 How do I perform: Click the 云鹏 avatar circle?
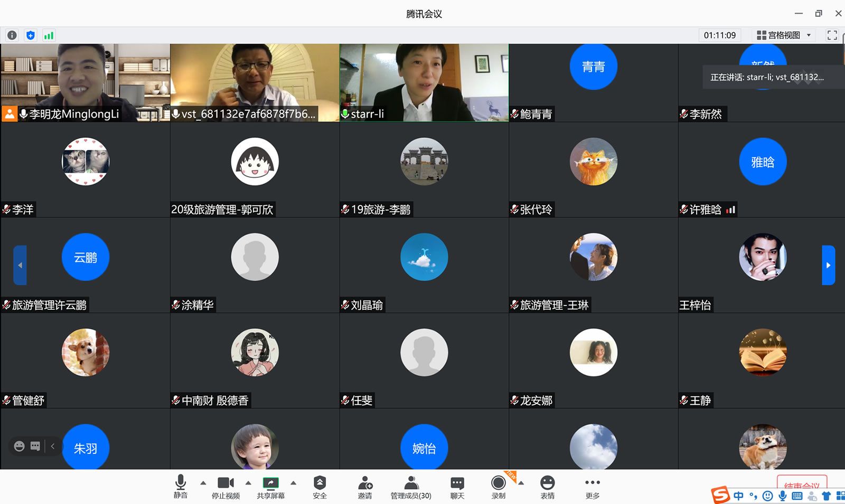(86, 257)
